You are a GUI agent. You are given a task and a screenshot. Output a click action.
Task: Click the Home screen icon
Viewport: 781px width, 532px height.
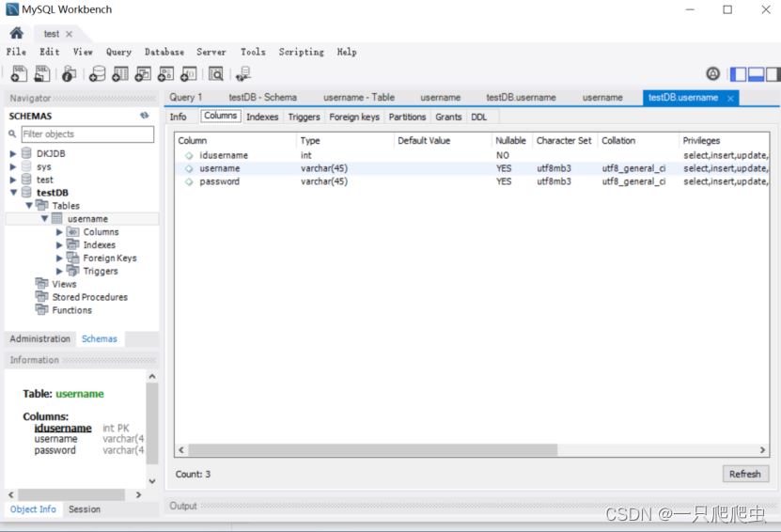[16, 34]
